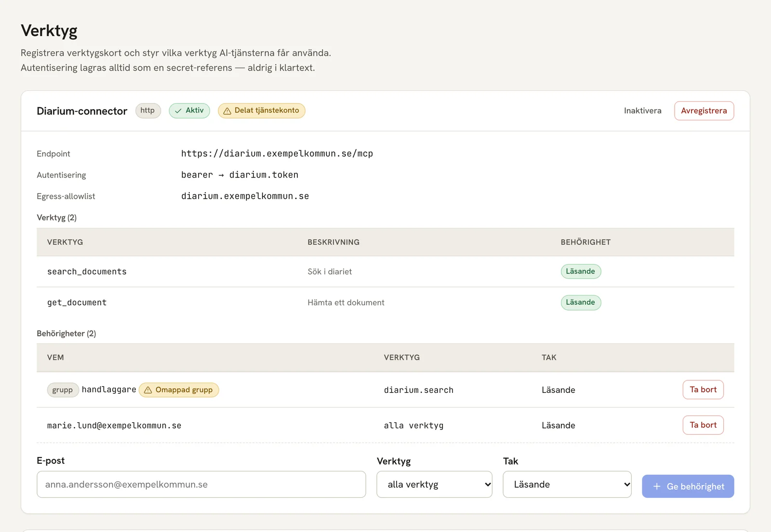Click the endpoint URL diarium.exempelkommun.se/mcp
The height and width of the screenshot is (532, 771).
tap(277, 154)
